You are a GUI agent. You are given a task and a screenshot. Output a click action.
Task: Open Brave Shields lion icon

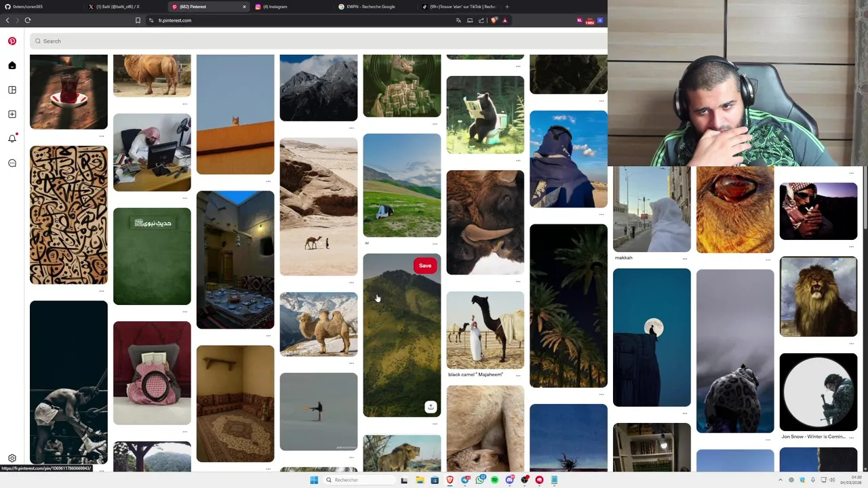click(x=494, y=20)
